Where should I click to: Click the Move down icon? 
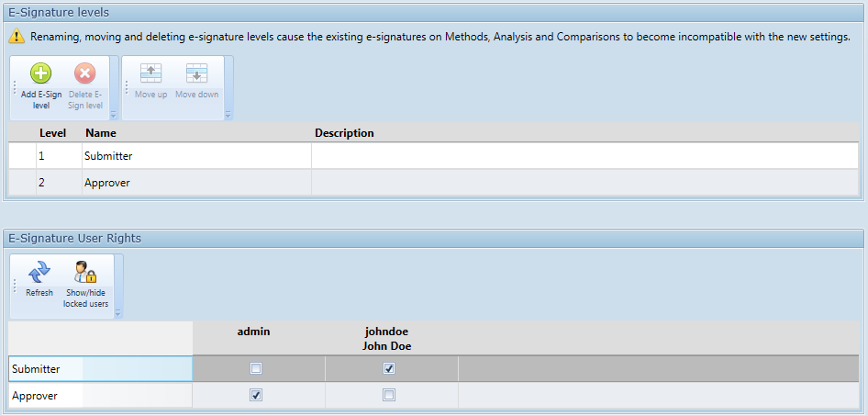tap(196, 73)
